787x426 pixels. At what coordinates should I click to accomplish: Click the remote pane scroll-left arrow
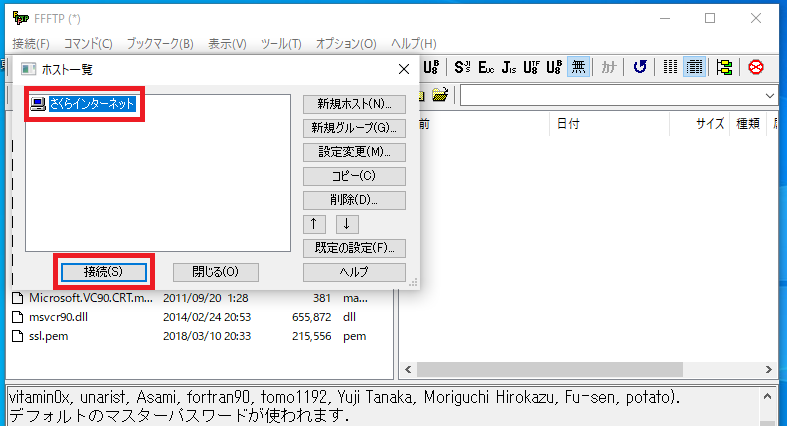click(408, 370)
